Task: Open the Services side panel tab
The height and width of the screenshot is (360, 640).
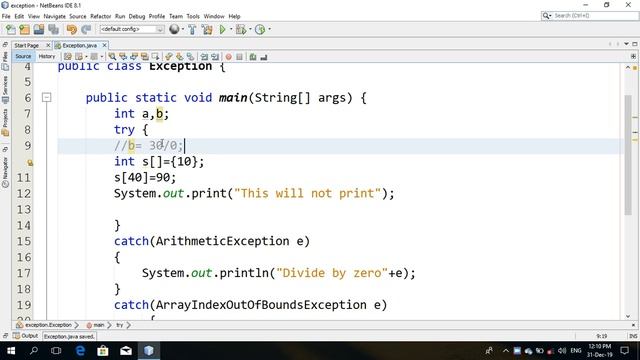Action: (x=5, y=90)
